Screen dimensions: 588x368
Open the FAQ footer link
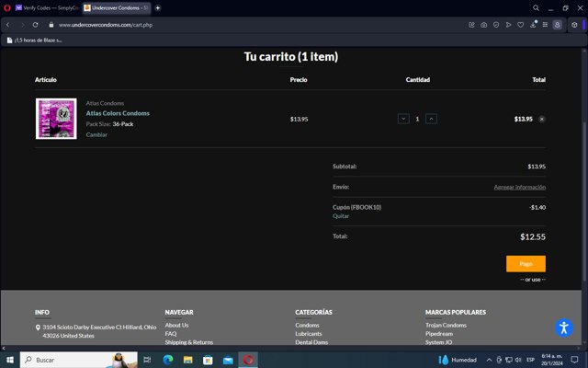tap(171, 334)
